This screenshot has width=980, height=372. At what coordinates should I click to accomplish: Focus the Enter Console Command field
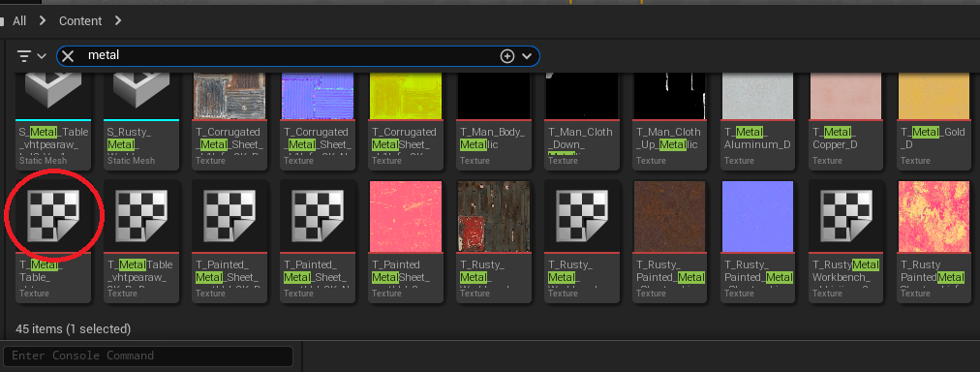148,356
